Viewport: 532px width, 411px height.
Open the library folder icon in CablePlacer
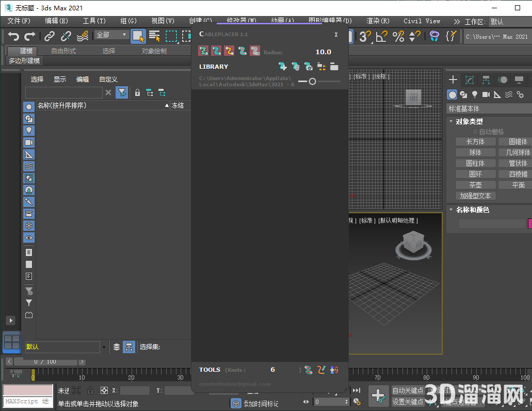[334, 67]
